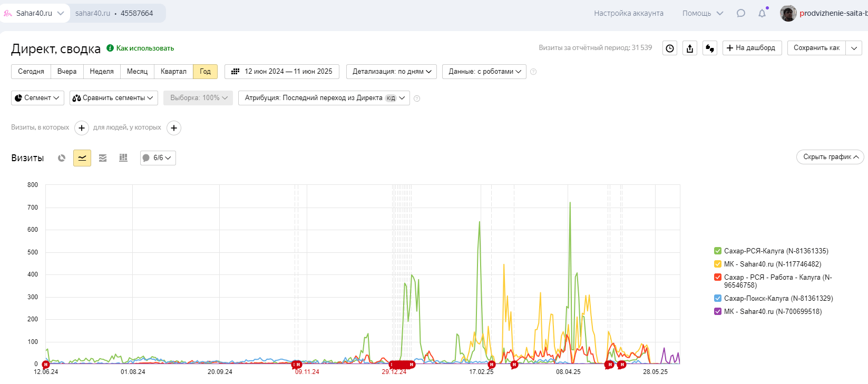Viewport: 868px width, 384px height.
Task: Switch chart to column bar view
Action: [123, 158]
